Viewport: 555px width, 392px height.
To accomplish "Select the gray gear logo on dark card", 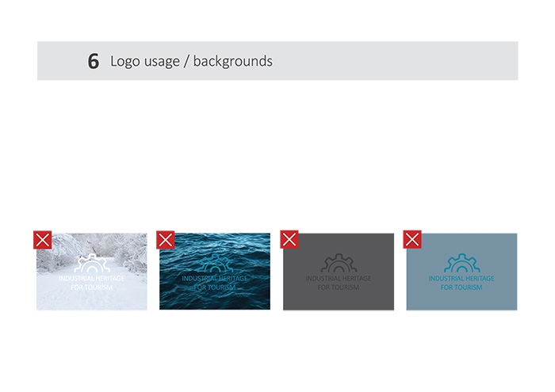I will (339, 263).
